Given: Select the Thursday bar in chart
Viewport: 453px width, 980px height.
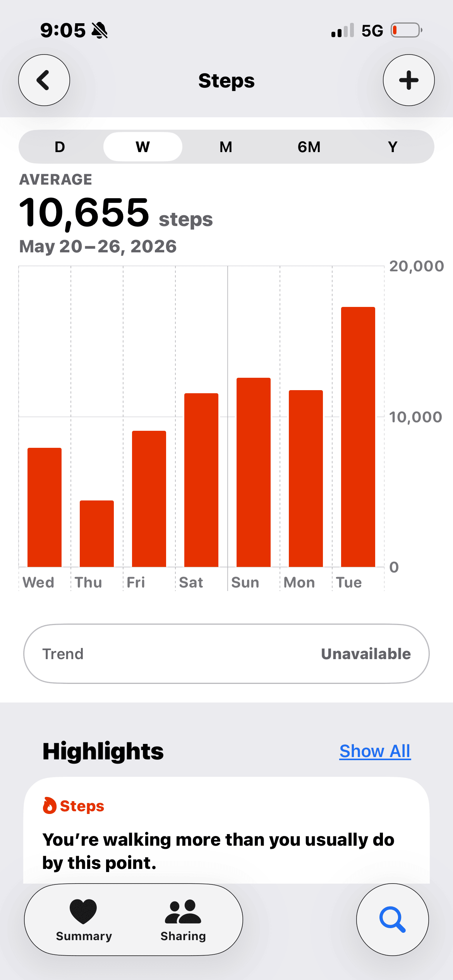Looking at the screenshot, I should 97,534.
